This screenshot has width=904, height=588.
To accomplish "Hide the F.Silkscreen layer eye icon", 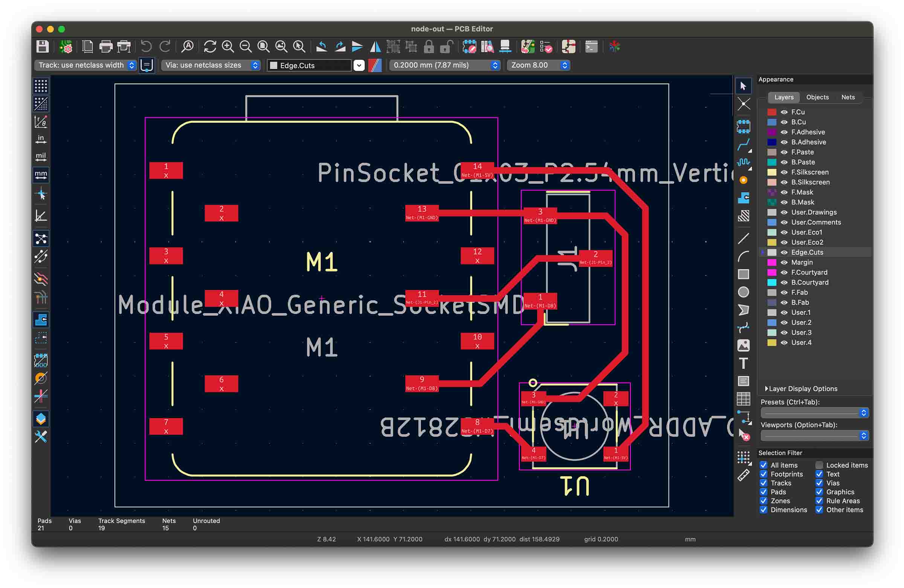I will pyautogui.click(x=784, y=173).
